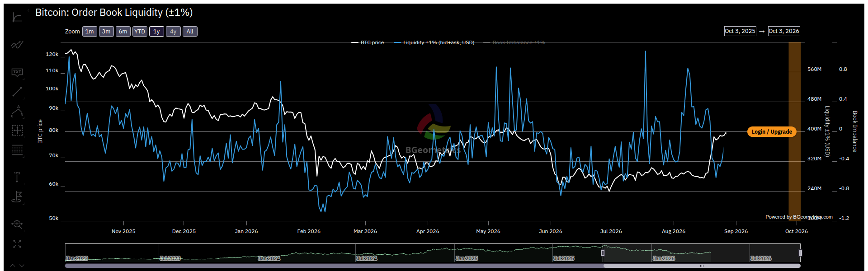Select the zoom change tool
The width and height of the screenshot is (868, 271).
click(17, 224)
